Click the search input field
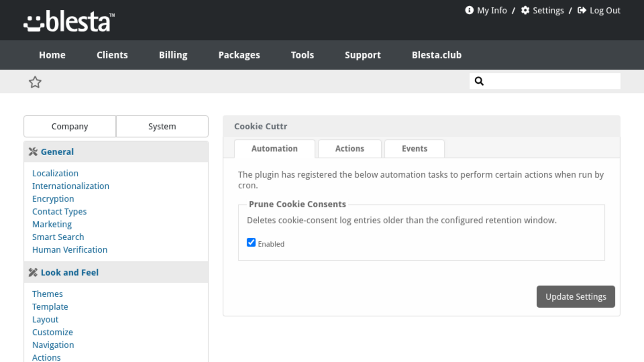The image size is (644, 362). [545, 81]
